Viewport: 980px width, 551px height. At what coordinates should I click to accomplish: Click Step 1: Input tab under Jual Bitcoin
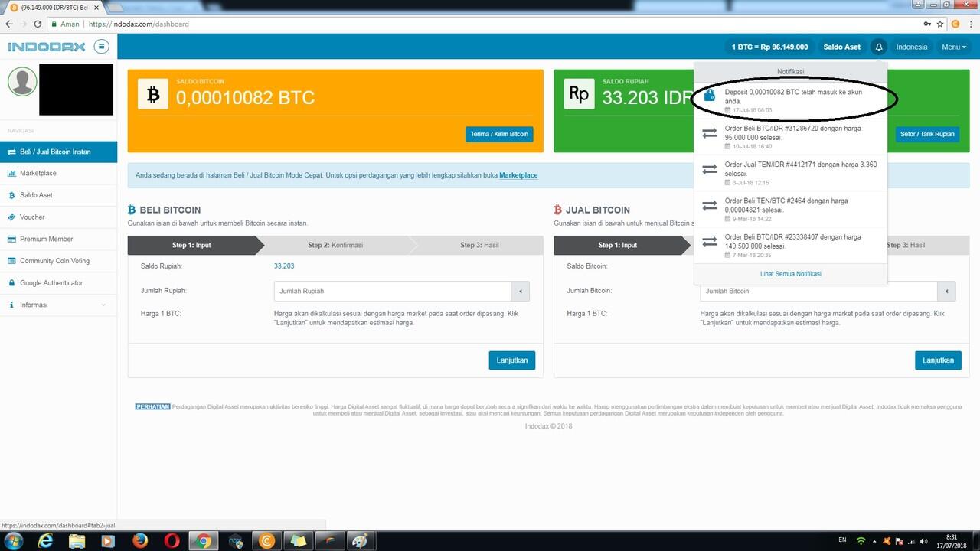click(618, 245)
